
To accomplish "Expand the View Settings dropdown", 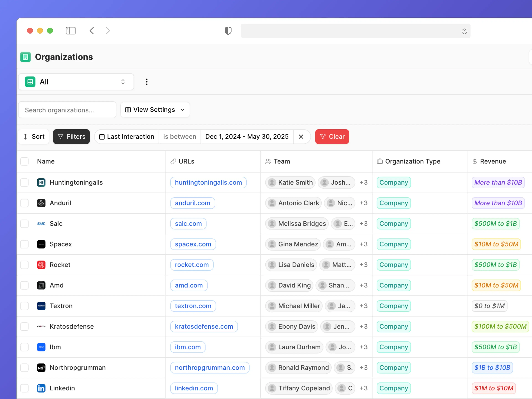I will pyautogui.click(x=155, y=110).
